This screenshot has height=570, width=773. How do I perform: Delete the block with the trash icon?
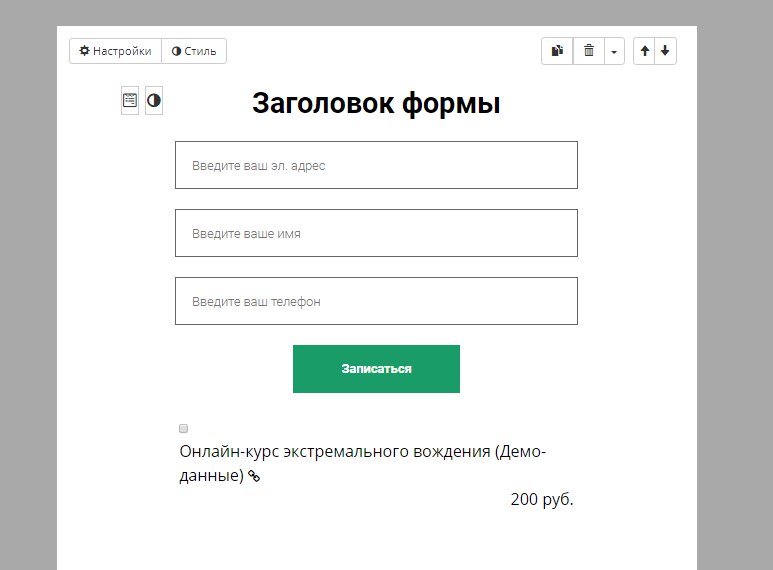tap(589, 51)
